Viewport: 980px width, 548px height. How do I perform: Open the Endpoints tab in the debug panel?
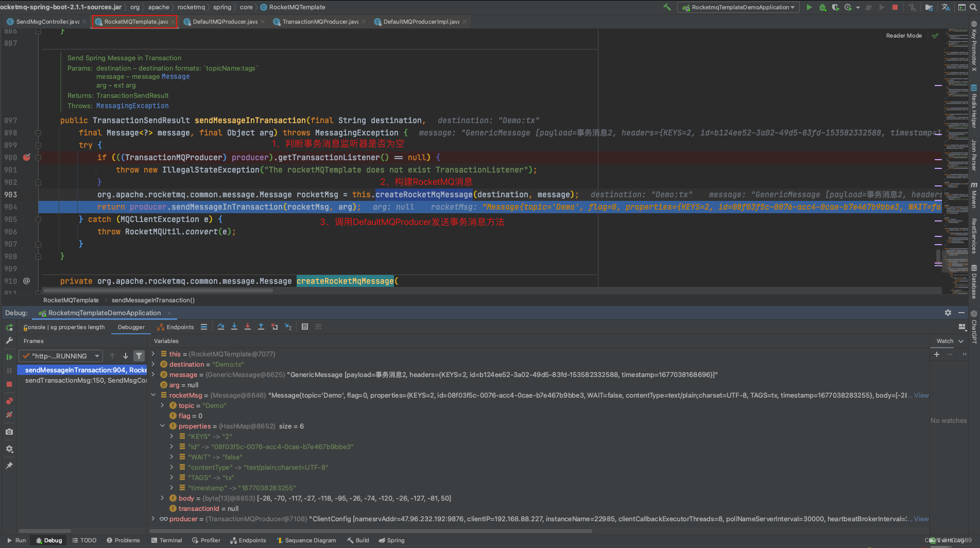176,327
